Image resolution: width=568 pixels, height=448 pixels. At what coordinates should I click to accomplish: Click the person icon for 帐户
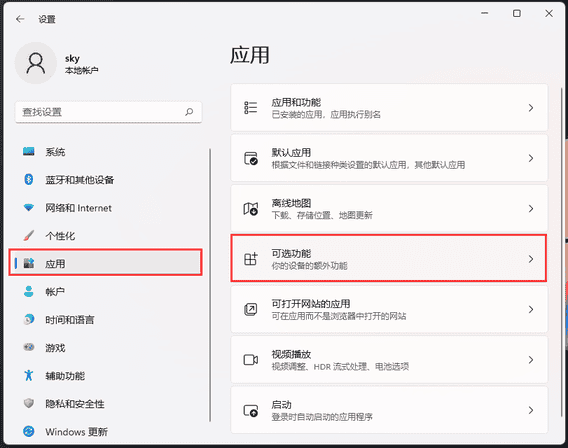[29, 291]
